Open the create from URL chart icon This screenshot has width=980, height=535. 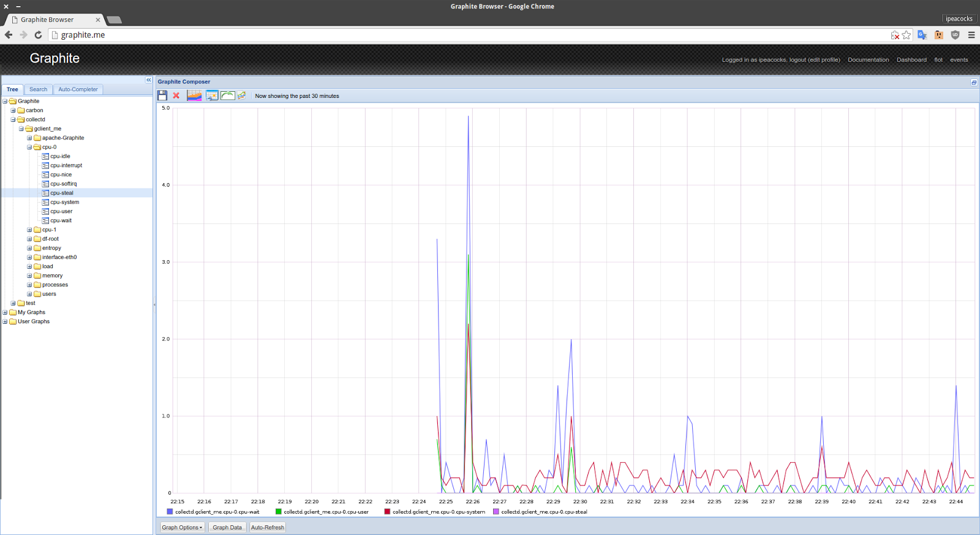pyautogui.click(x=241, y=95)
